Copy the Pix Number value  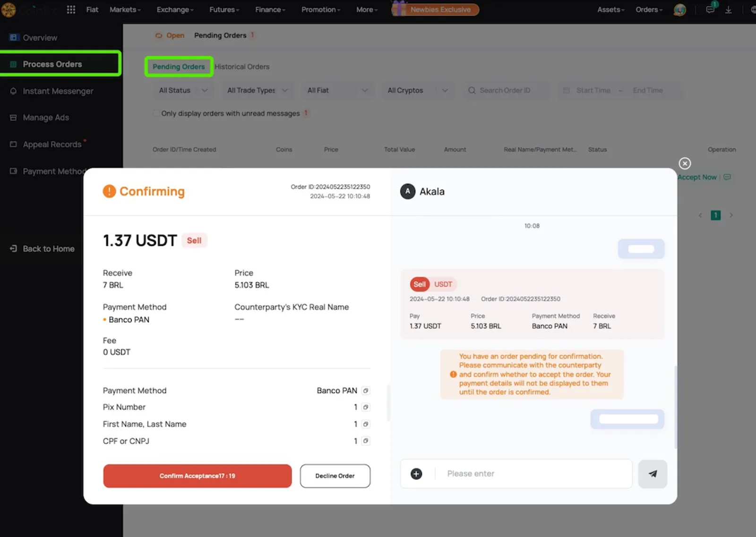(365, 407)
